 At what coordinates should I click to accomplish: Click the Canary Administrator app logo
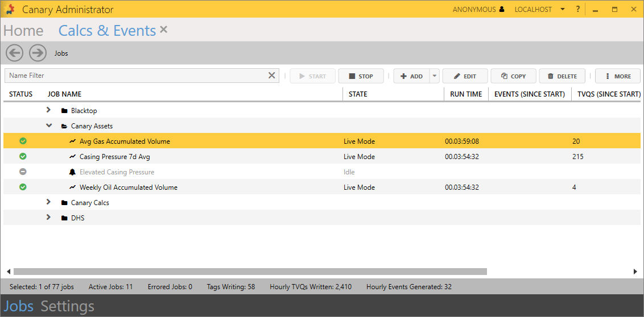pos(10,9)
